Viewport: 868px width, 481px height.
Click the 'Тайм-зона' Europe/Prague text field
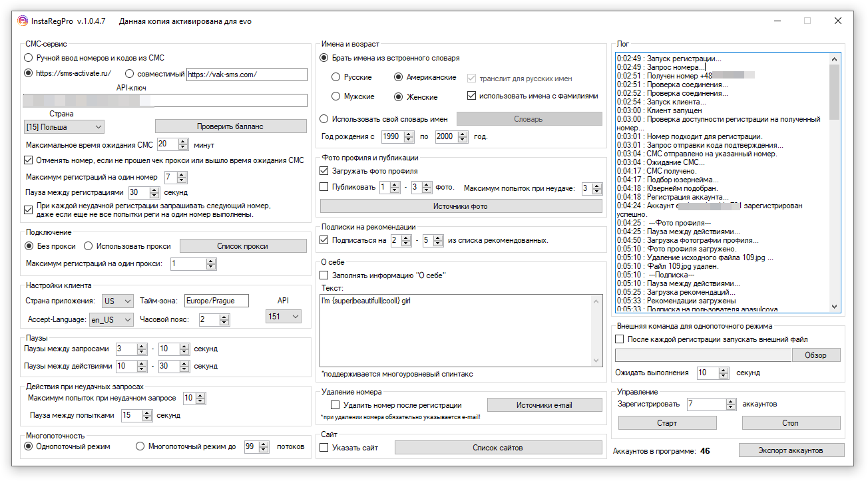click(x=216, y=301)
